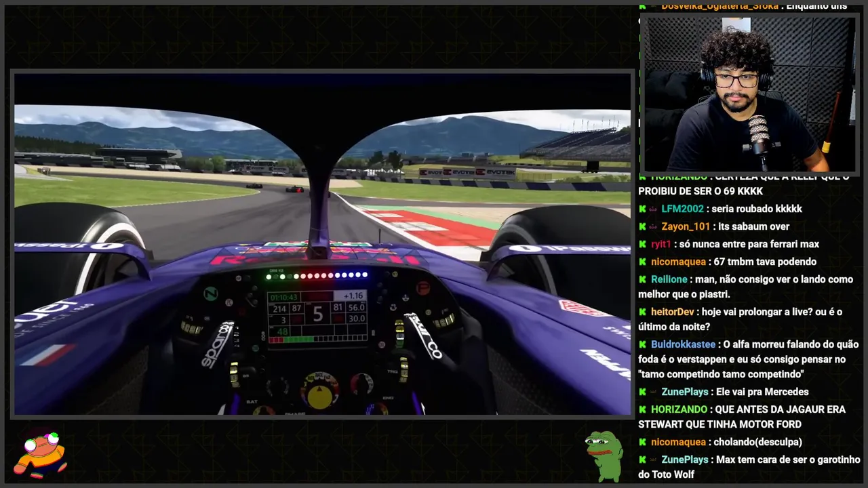Image resolution: width=868 pixels, height=488 pixels.
Task: Click the Kick badge beside ryit1
Action: 642,244
